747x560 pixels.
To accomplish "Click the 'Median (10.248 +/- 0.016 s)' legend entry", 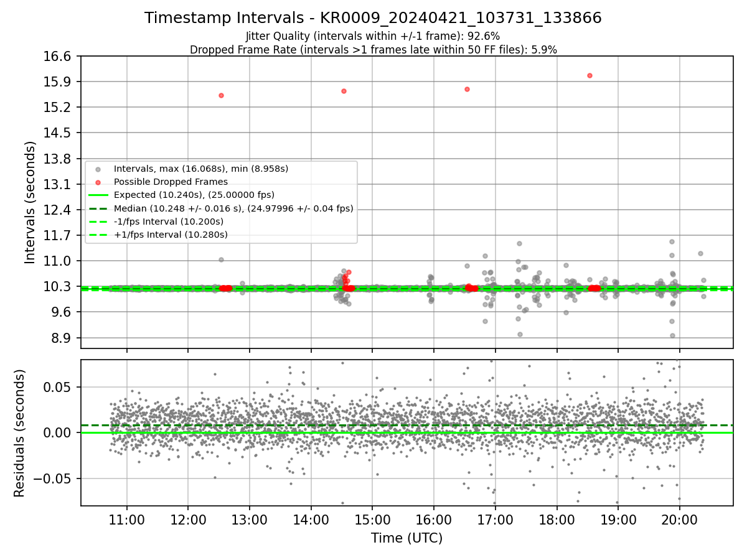I will click(x=233, y=208).
